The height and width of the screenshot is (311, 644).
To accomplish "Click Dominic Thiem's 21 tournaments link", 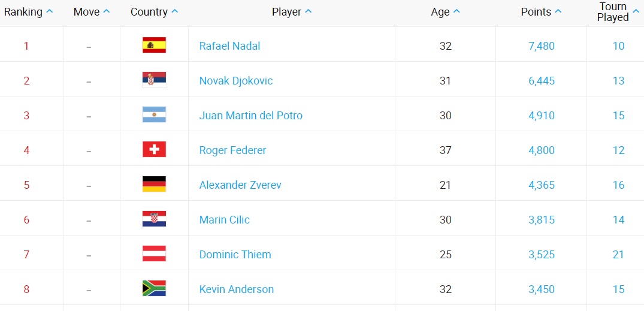I will coord(618,255).
